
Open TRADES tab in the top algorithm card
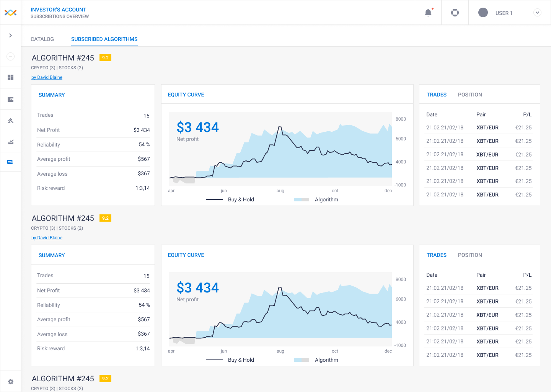pos(437,95)
